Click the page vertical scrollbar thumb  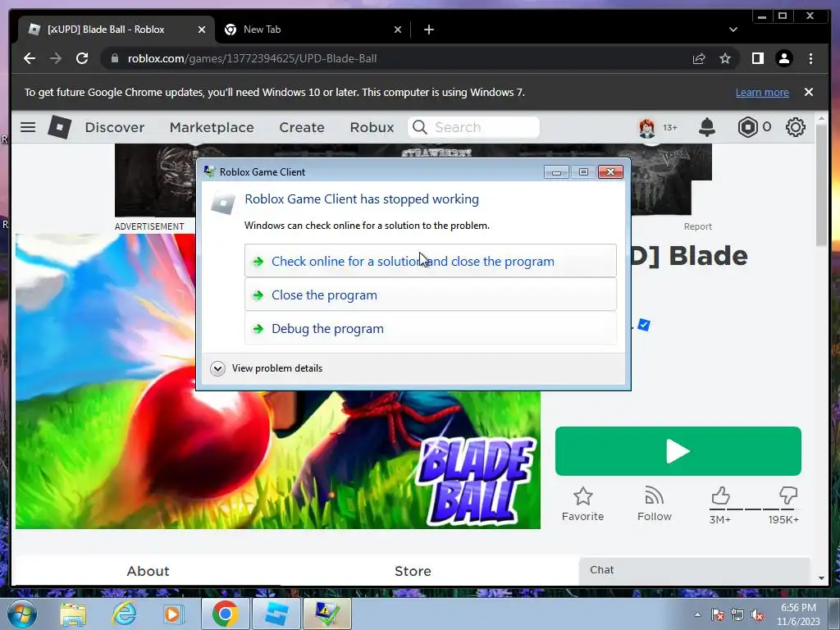tap(821, 185)
